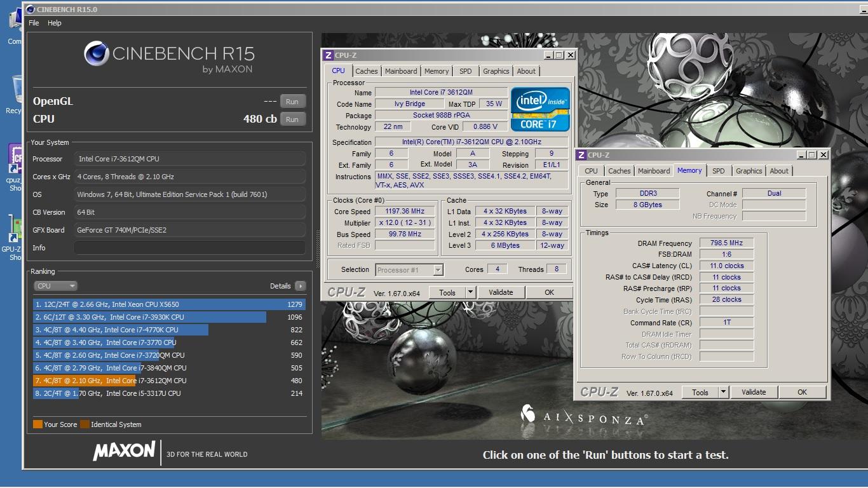Open SPD tab in first CPU-Z window
Viewport: 868px width, 488px height.
[466, 71]
